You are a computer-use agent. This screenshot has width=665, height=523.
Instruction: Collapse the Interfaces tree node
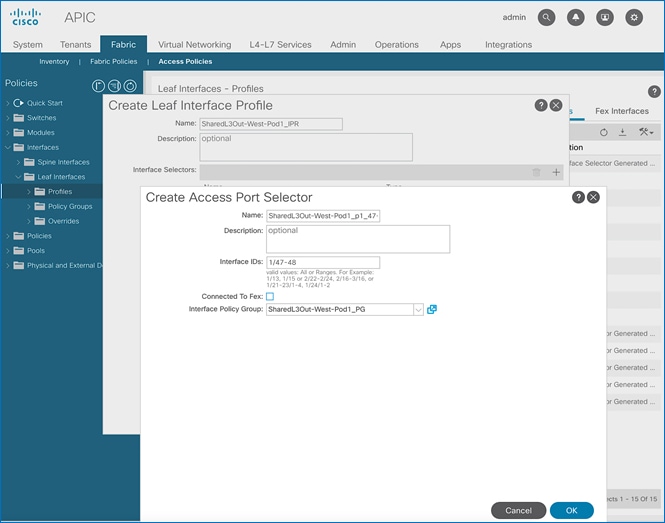(8, 147)
